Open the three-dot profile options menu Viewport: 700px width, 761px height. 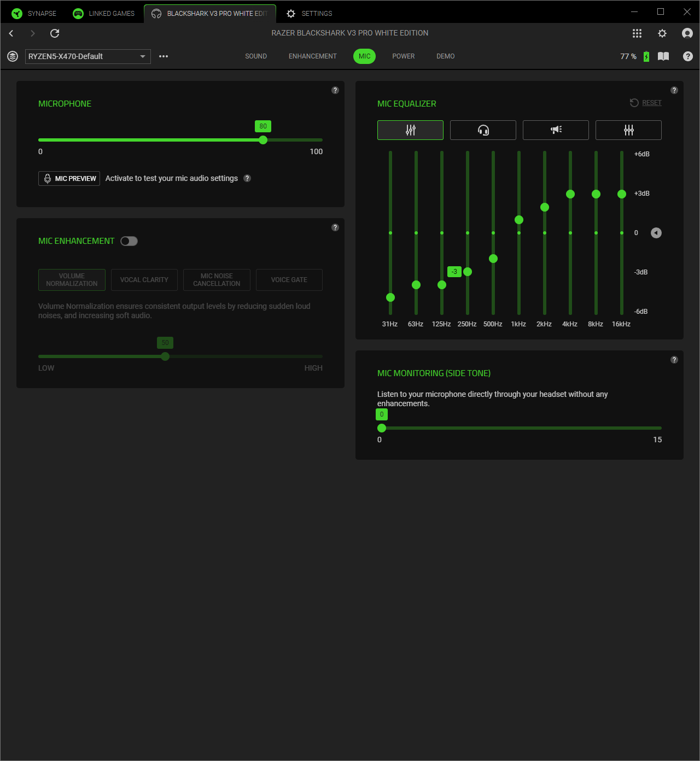(164, 56)
